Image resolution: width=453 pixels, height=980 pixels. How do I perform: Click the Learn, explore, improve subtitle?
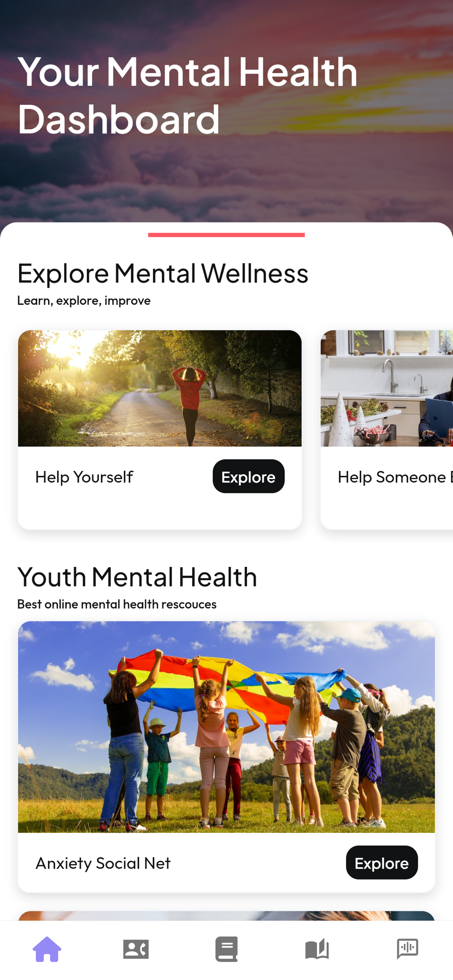click(84, 300)
